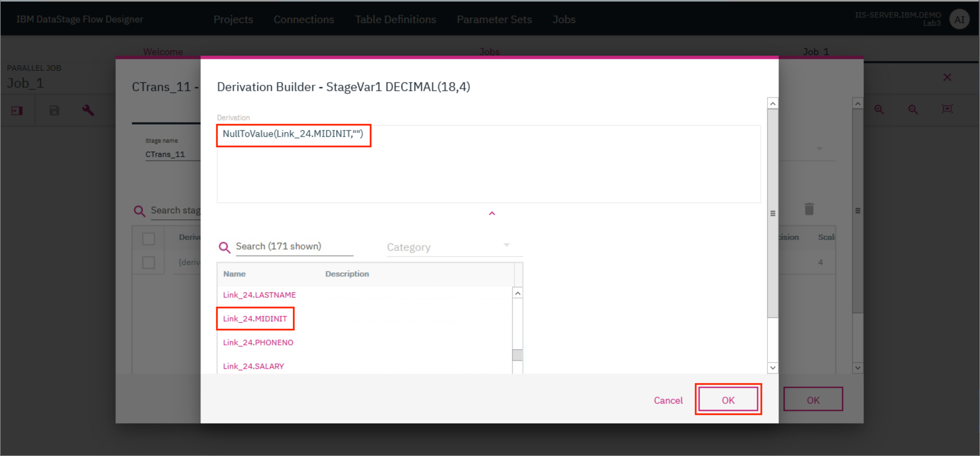Click the Search stage variables field
980x456 pixels.
tap(175, 211)
